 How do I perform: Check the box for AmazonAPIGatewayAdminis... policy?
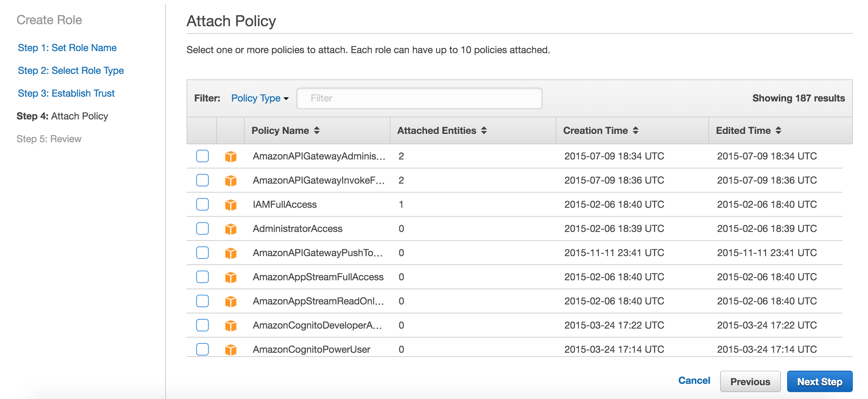coord(202,156)
